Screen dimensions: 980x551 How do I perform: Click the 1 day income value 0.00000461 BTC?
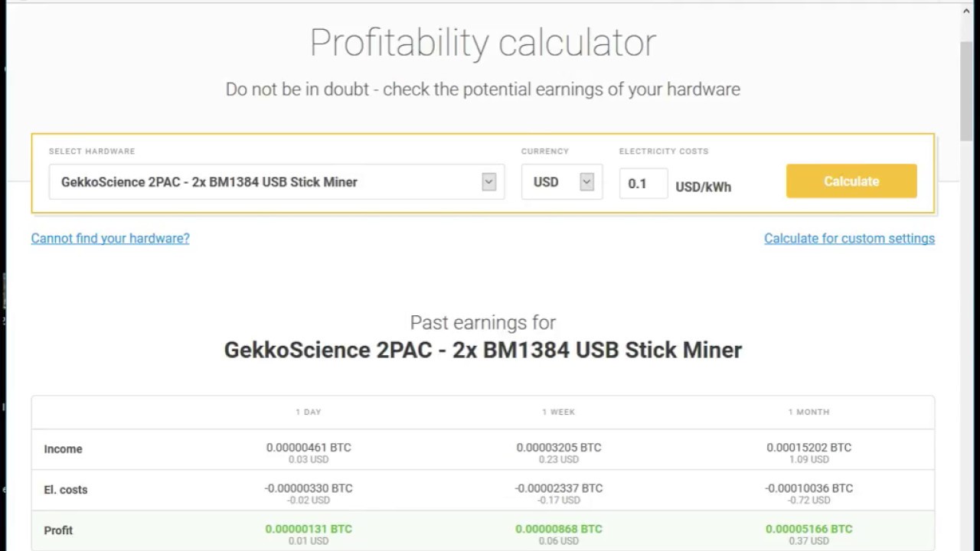click(x=309, y=448)
